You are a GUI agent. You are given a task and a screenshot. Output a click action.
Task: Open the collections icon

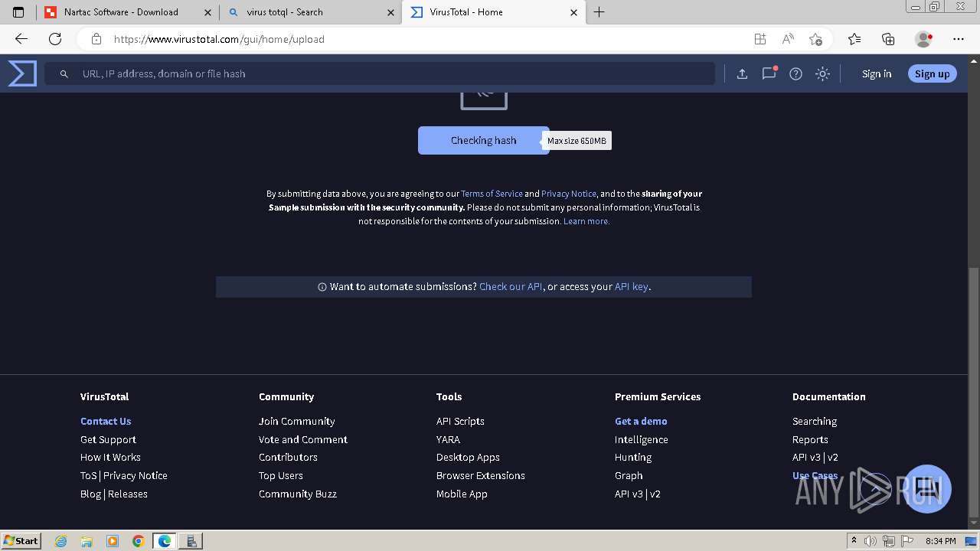tap(888, 39)
